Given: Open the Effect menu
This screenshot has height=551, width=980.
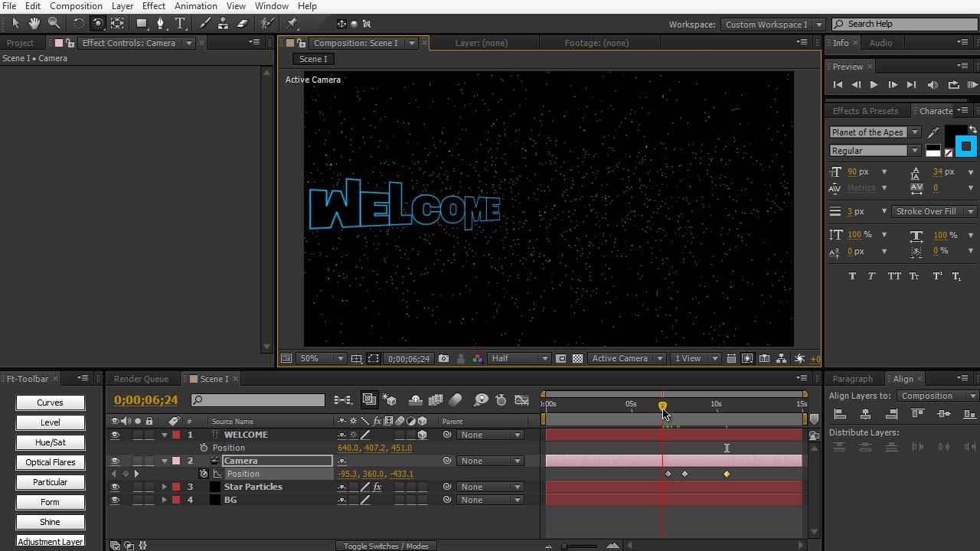Looking at the screenshot, I should (154, 6).
